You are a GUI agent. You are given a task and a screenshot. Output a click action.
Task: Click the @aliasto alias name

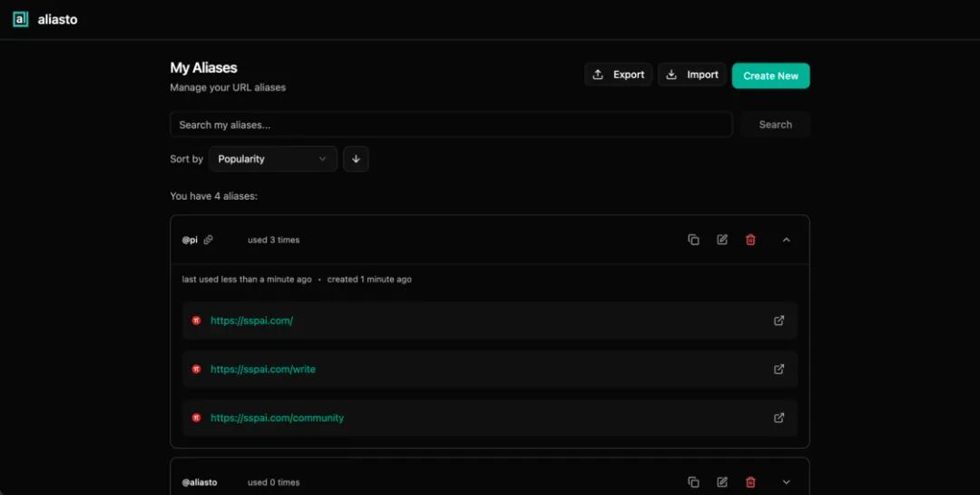200,482
